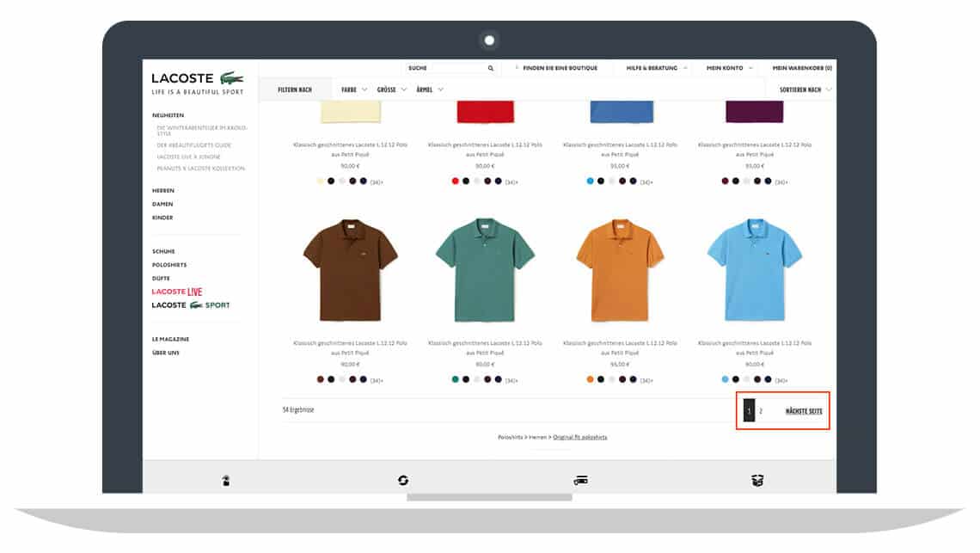980x553 pixels.
Task: Click the refresh arrows icon in the footer
Action: [403, 480]
